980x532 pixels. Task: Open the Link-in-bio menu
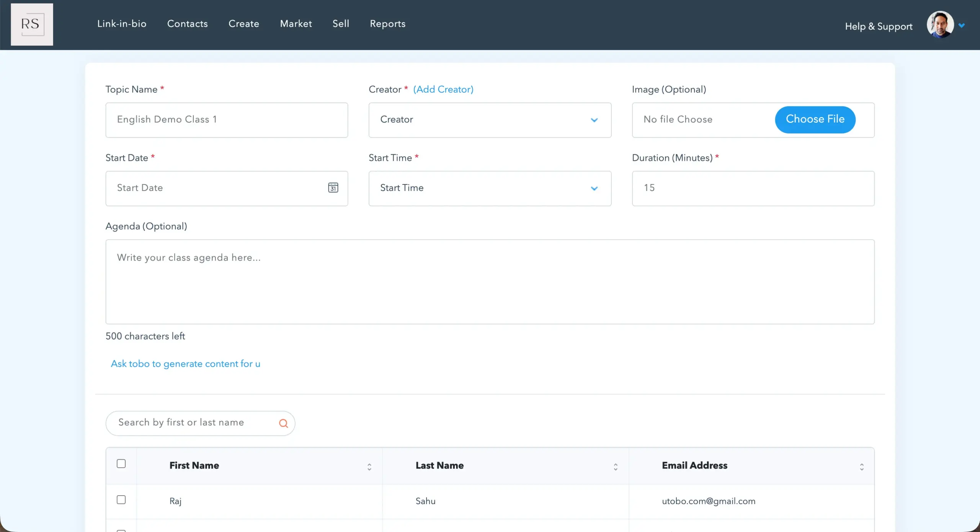(x=122, y=24)
